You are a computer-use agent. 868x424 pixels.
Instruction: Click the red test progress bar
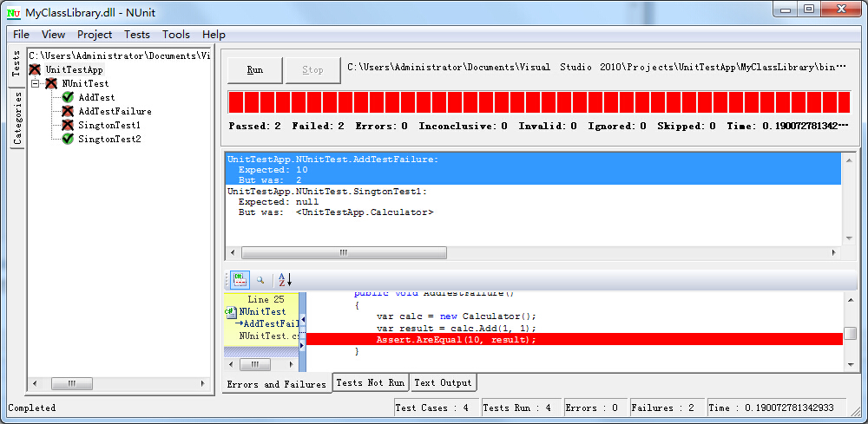[x=539, y=102]
